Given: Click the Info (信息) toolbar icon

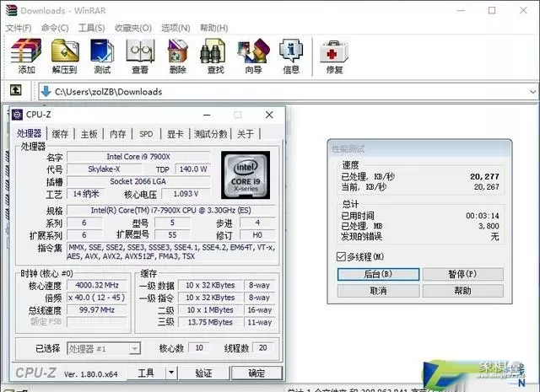Looking at the screenshot, I should (x=291, y=56).
